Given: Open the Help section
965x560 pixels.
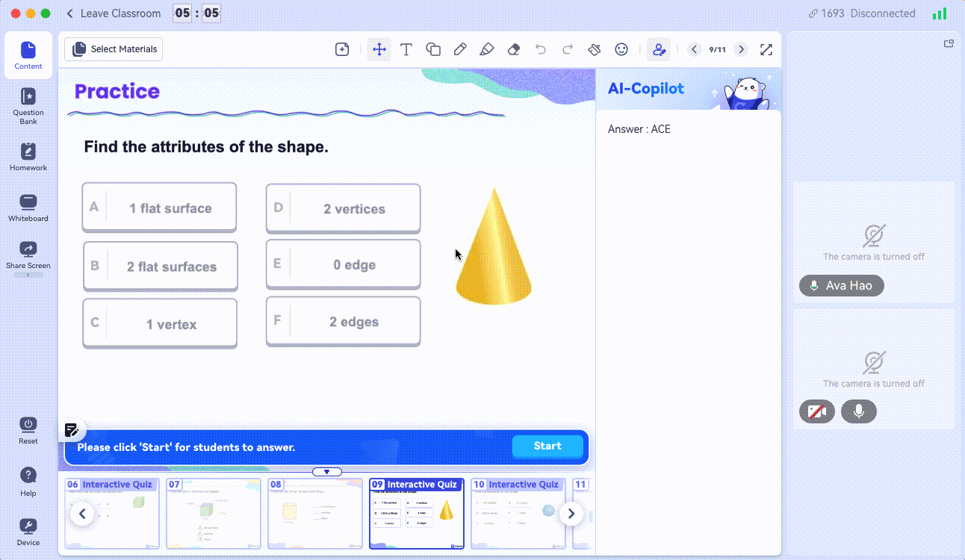Looking at the screenshot, I should 28,482.
